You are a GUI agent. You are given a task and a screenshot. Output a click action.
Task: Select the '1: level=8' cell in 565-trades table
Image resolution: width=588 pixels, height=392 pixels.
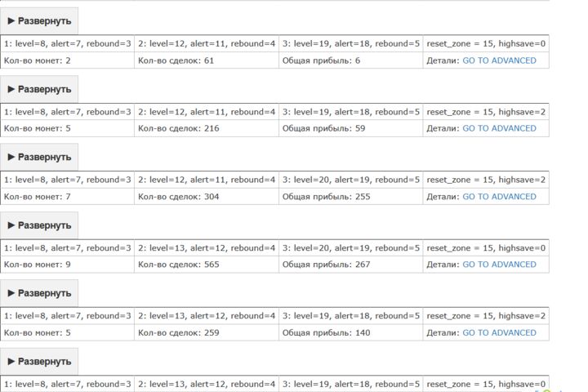click(x=68, y=248)
